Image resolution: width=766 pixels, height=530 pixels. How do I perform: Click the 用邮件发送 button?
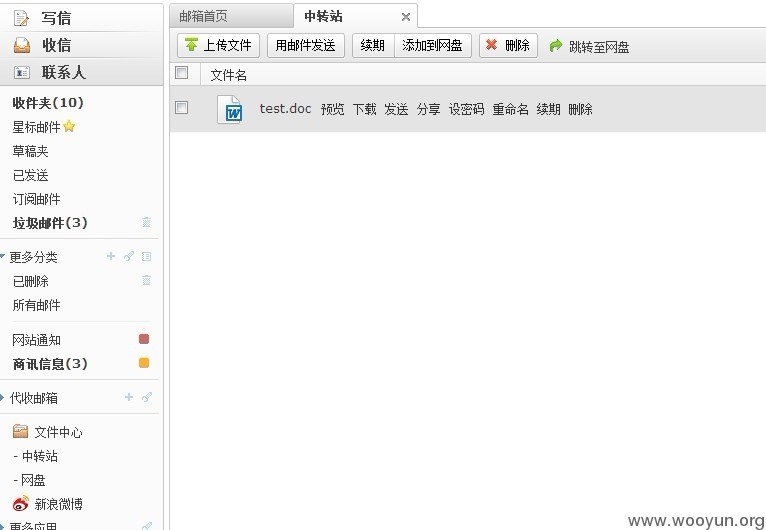pos(306,45)
